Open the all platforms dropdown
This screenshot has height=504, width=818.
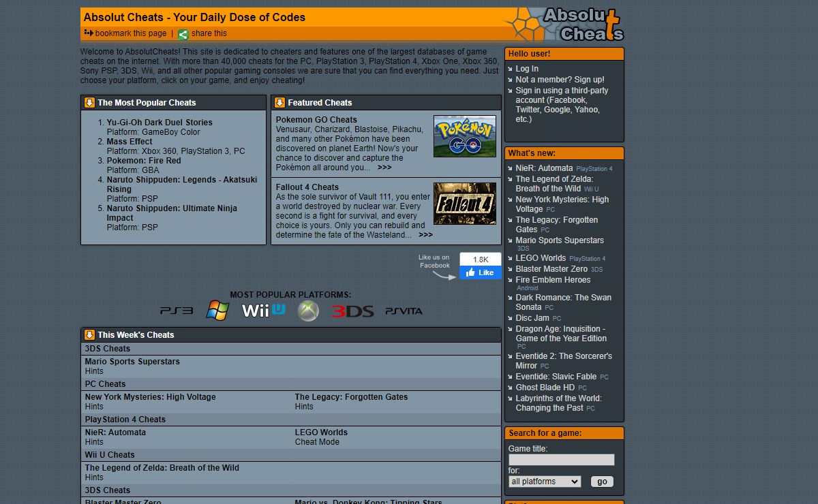545,482
